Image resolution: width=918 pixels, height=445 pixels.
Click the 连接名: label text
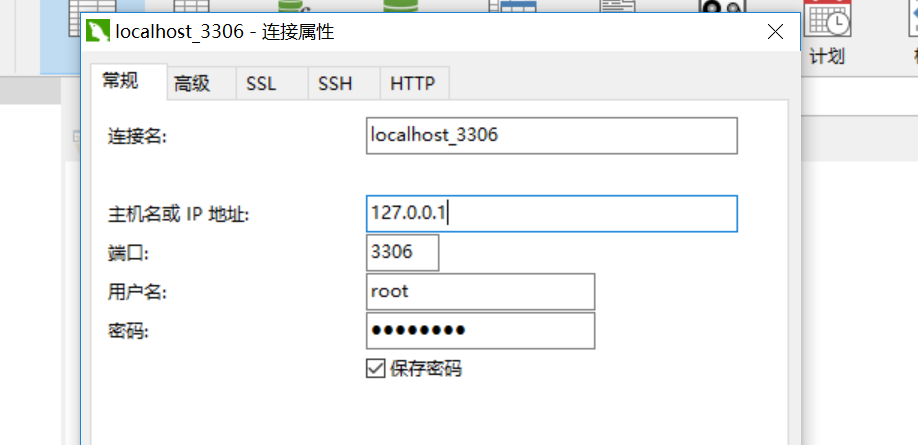click(x=138, y=137)
